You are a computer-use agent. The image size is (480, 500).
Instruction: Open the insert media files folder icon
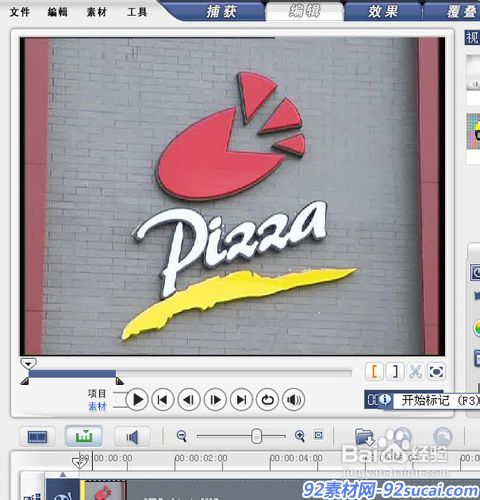coord(364,437)
